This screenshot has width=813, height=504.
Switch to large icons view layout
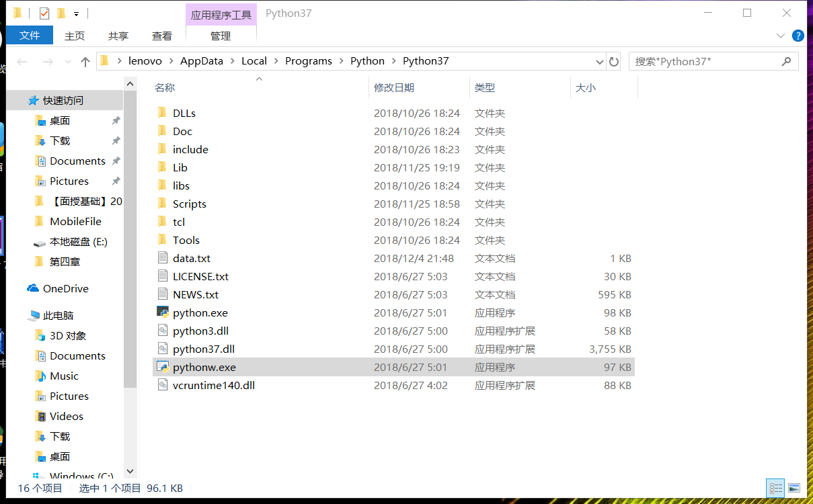coord(794,488)
